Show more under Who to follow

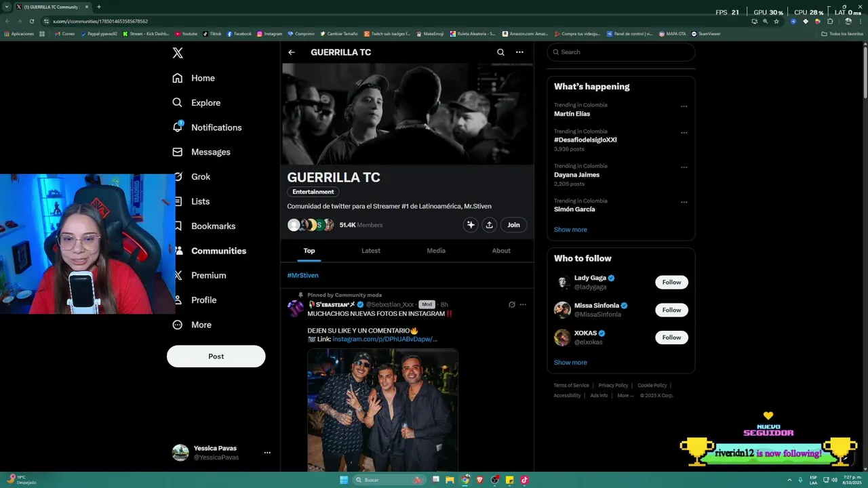570,363
